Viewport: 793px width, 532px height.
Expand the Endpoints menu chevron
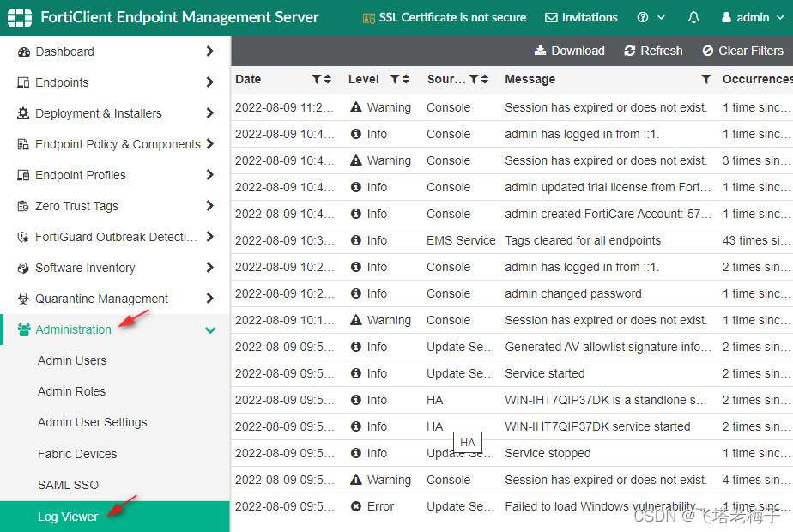pos(210,82)
